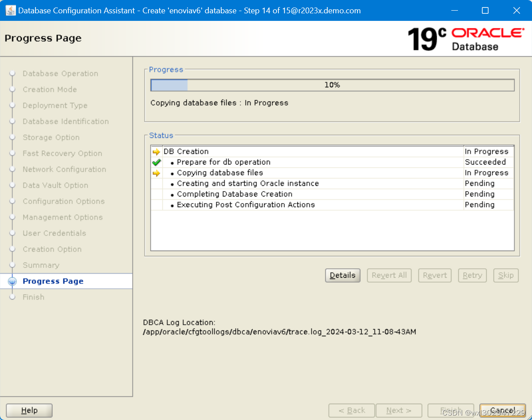The width and height of the screenshot is (532, 420).
Task: Click the Revert All button
Action: (x=389, y=275)
